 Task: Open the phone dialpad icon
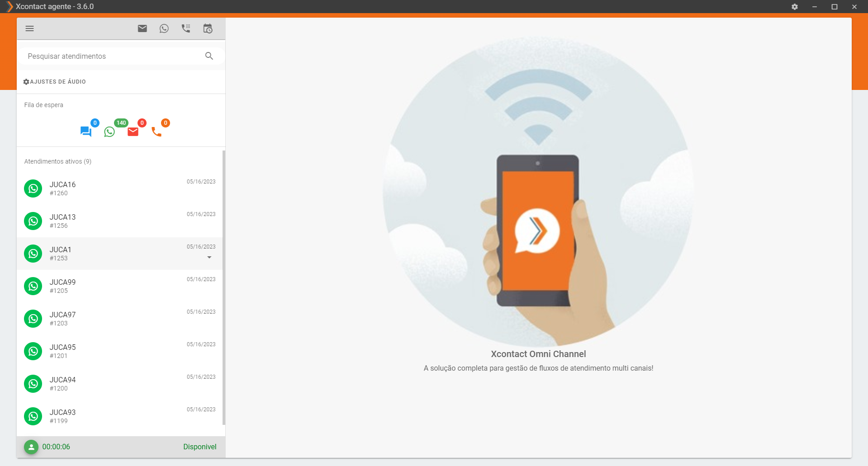pyautogui.click(x=186, y=28)
